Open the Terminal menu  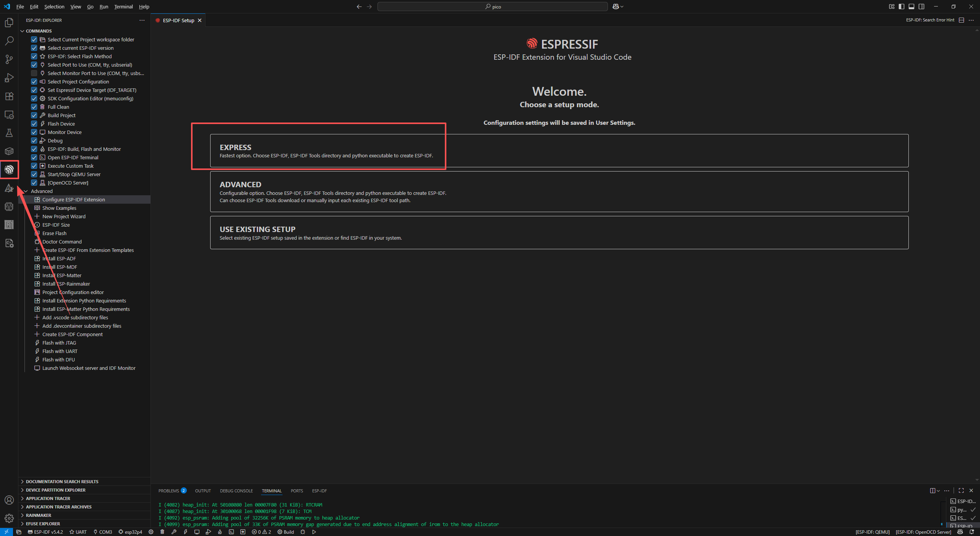[x=123, y=7]
